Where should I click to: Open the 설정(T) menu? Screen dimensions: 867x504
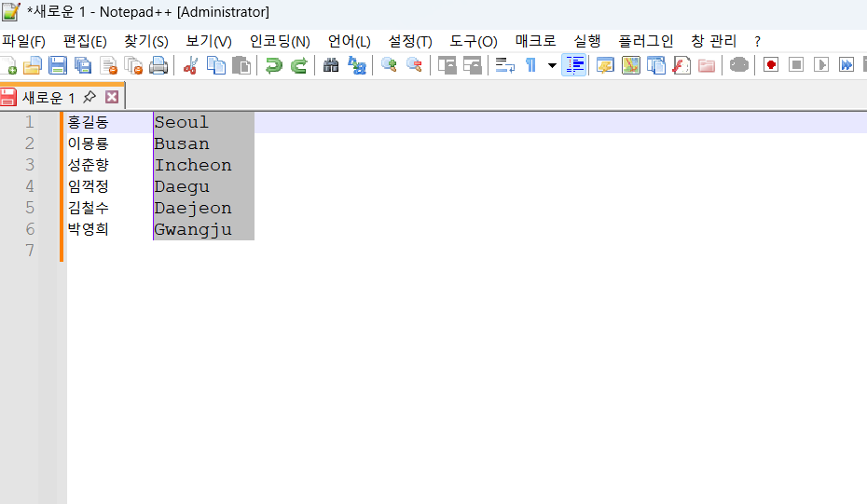point(409,41)
